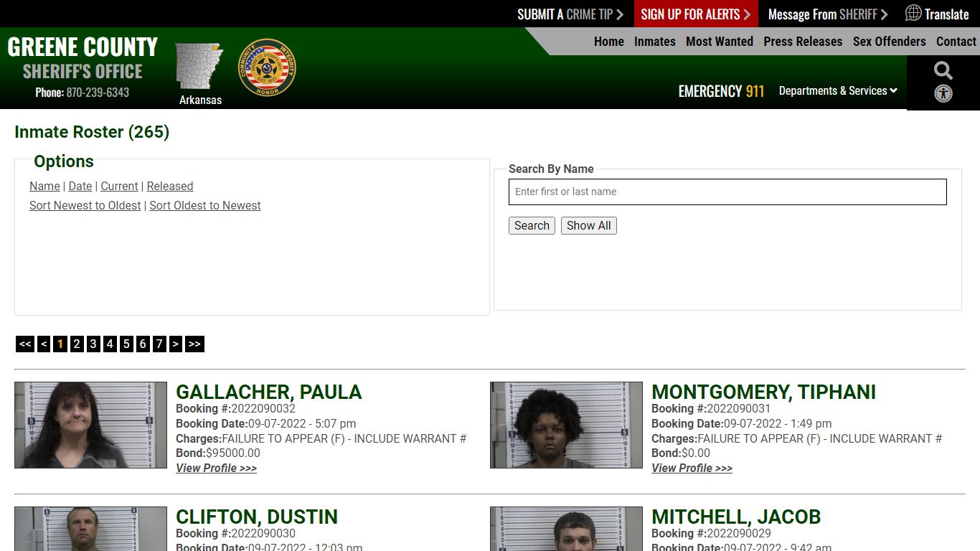The image size is (980, 551).
Task: Select Sort Newest to Oldest
Action: pos(85,205)
